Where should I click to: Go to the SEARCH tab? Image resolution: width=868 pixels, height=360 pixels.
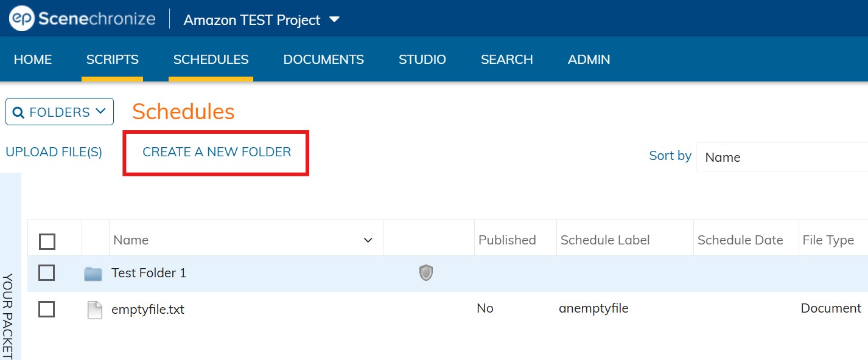(x=507, y=60)
